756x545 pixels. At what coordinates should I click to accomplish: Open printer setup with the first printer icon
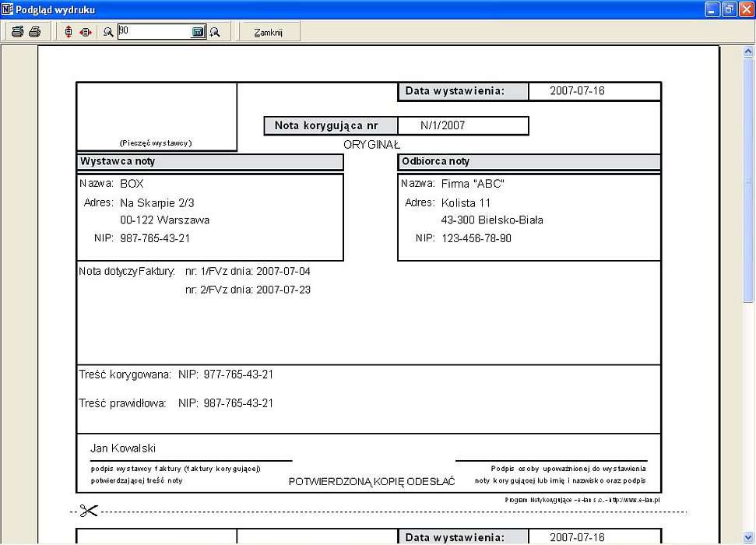tap(16, 32)
